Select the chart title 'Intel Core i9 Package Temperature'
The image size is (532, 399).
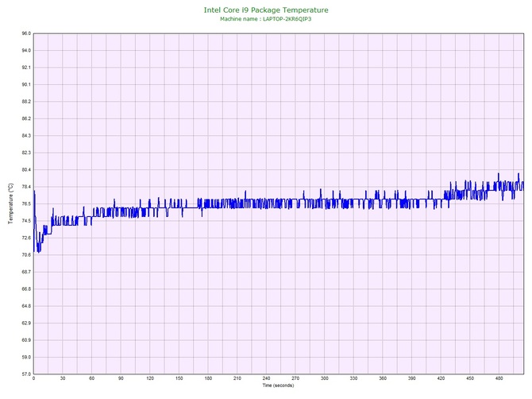(x=266, y=10)
